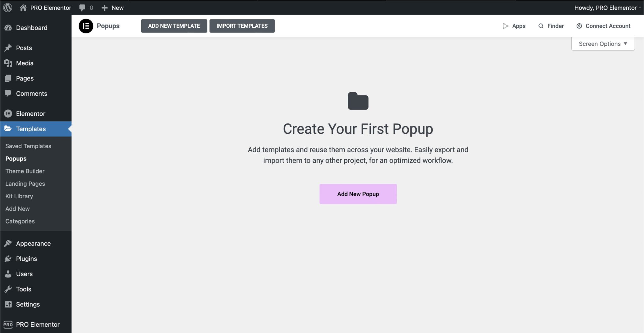Click the 0 comments count in admin bar

pos(92,8)
